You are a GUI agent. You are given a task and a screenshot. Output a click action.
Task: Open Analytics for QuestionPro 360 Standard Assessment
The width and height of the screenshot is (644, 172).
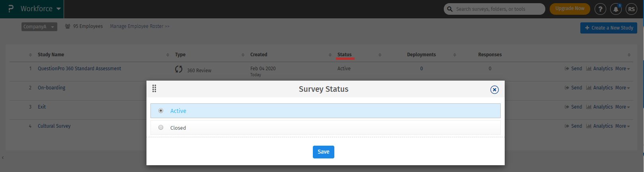tap(599, 69)
